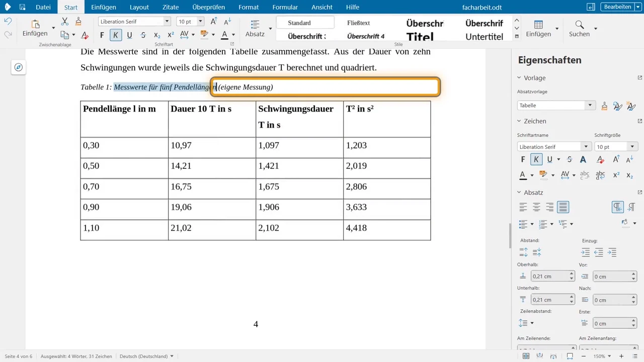Viewport: 644px width, 362px height.
Task: Click clear direct formatting icon in ribbon
Action: click(85, 35)
